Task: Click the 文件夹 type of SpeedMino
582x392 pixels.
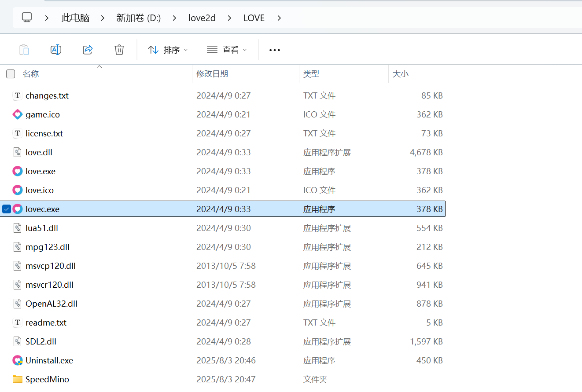Action: tap(315, 379)
